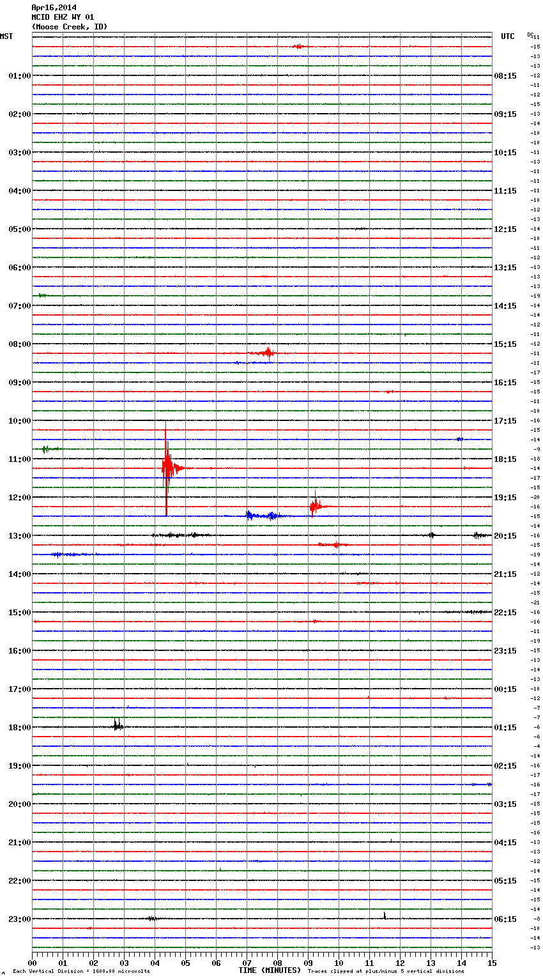Select the DC offset value -4
The height and width of the screenshot is (980, 543).
point(537,746)
